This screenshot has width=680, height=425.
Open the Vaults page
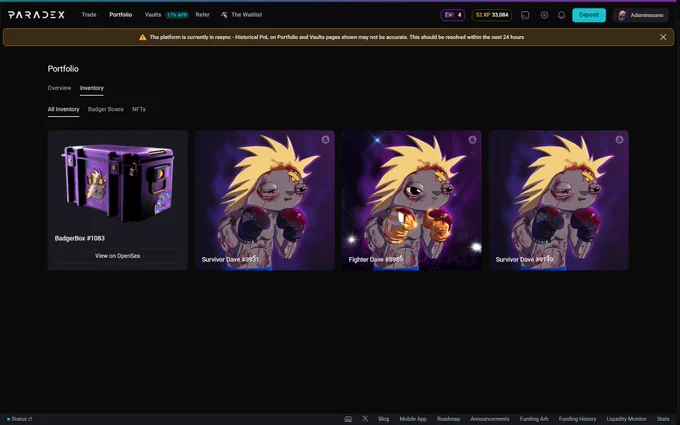pos(153,15)
